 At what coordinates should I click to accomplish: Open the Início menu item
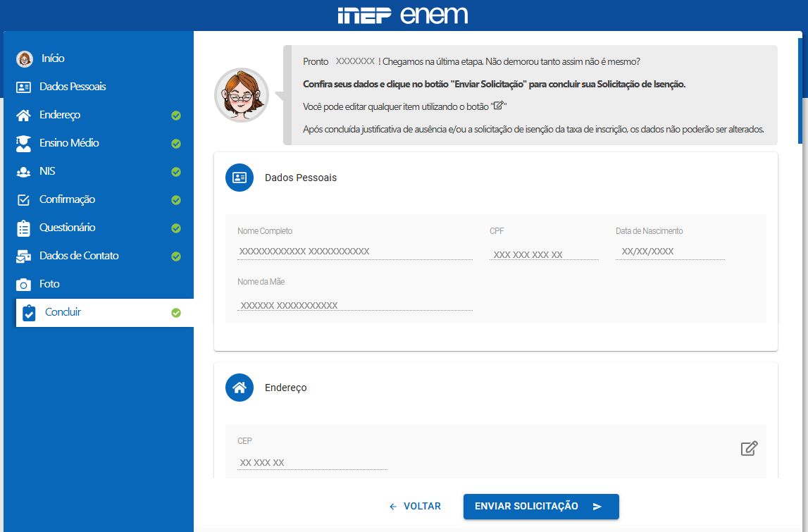click(53, 58)
